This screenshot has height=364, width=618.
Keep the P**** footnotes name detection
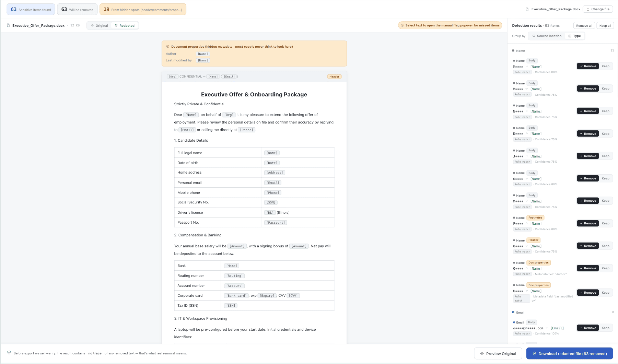[606, 223]
